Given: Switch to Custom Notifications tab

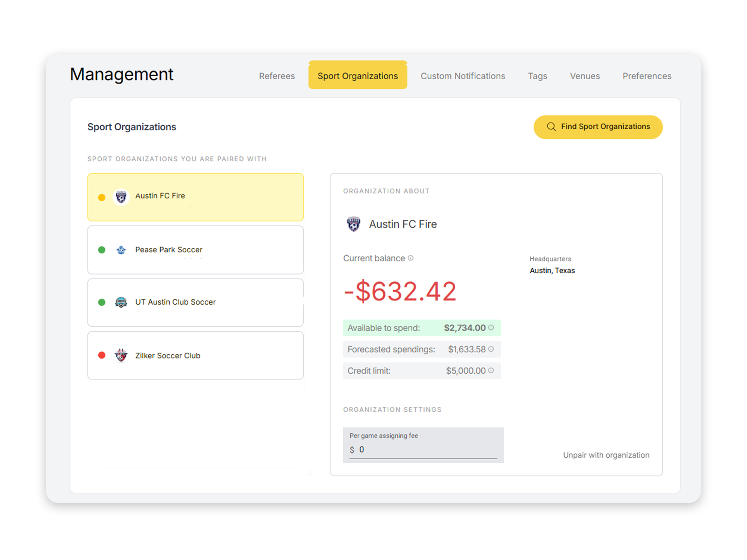Looking at the screenshot, I should 463,76.
